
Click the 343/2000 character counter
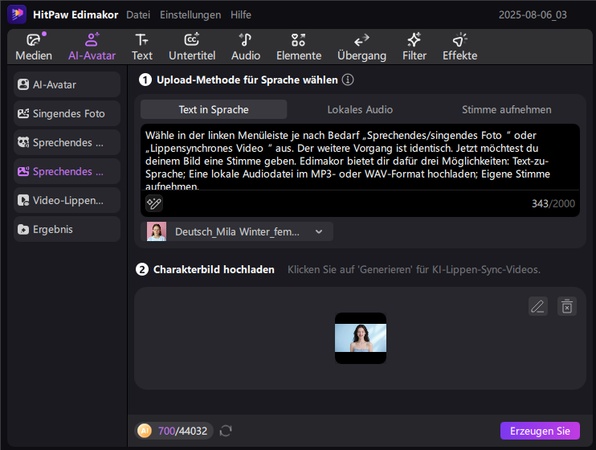553,203
